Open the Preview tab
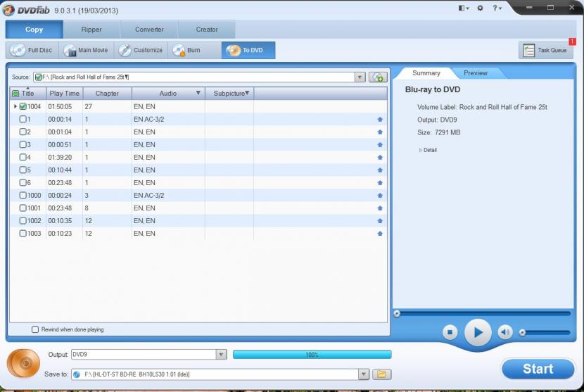584x392 pixels. (x=476, y=73)
